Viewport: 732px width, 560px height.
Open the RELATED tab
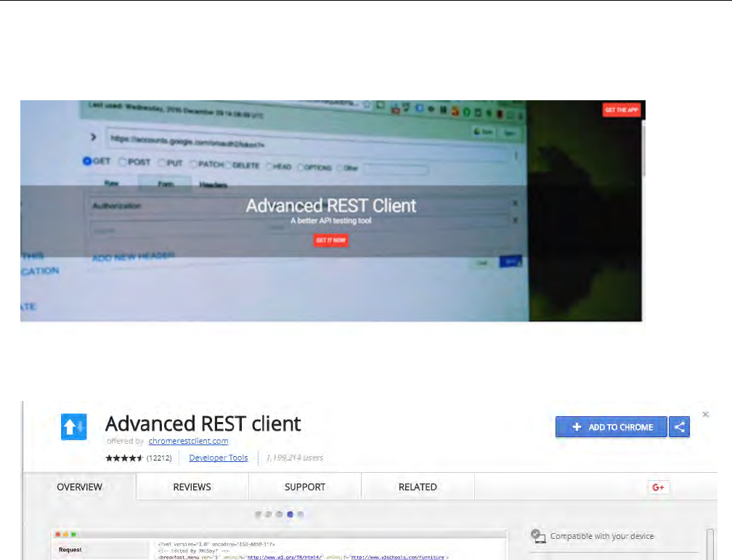click(x=418, y=487)
